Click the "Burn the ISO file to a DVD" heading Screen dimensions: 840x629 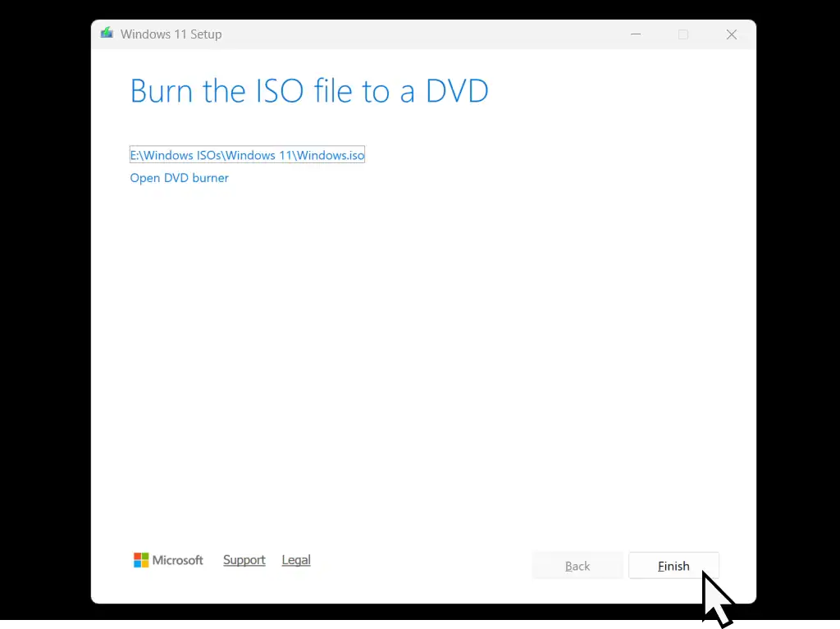pos(309,91)
